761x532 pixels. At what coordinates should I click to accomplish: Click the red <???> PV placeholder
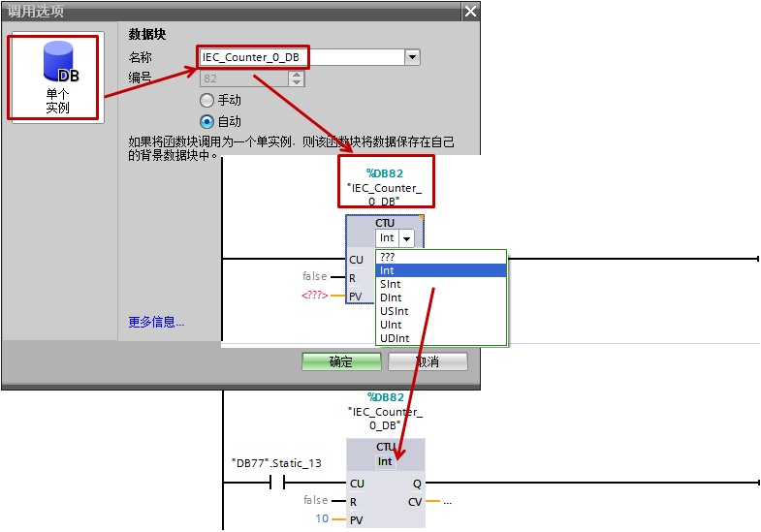(314, 295)
